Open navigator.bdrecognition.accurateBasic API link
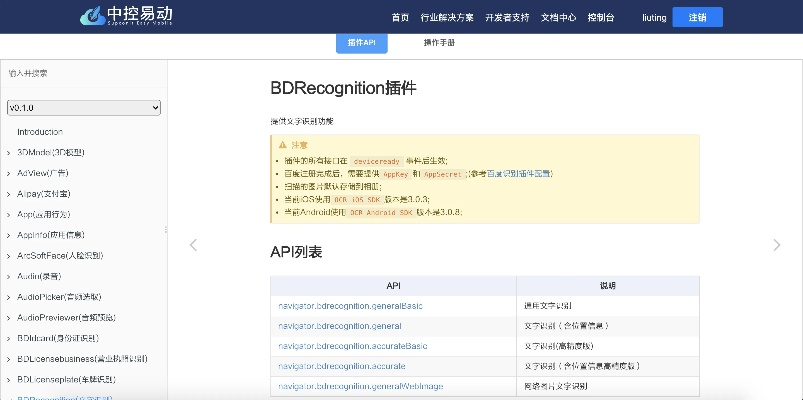This screenshot has width=803, height=400. pos(353,346)
